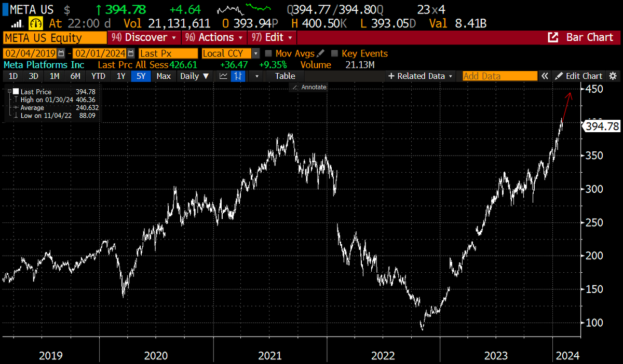Click the Low on 11/04/22 legend row
Screen dimensions: 623x364
click(x=53, y=116)
